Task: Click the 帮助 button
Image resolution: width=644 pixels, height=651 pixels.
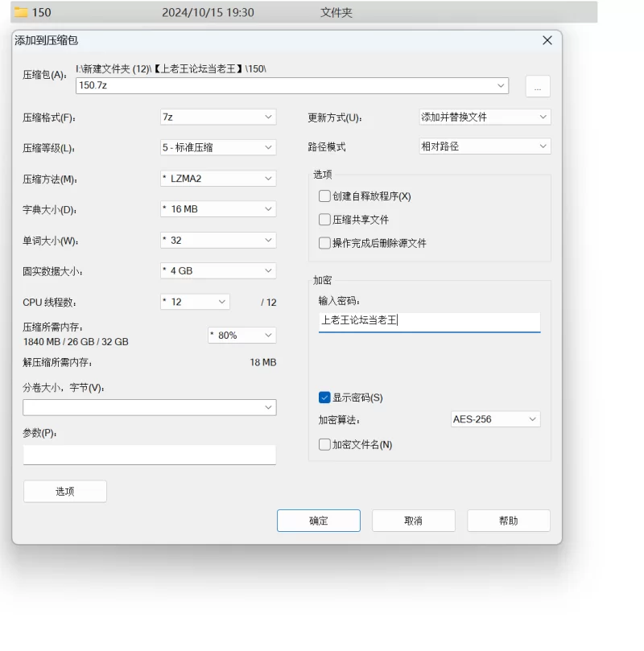Action: tap(509, 521)
